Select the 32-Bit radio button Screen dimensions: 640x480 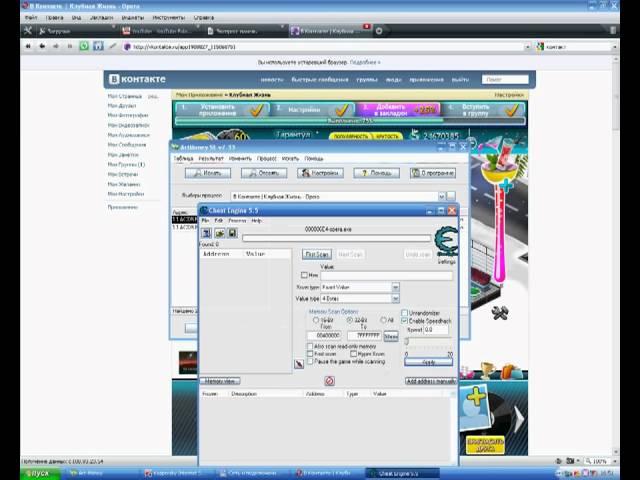point(349,320)
